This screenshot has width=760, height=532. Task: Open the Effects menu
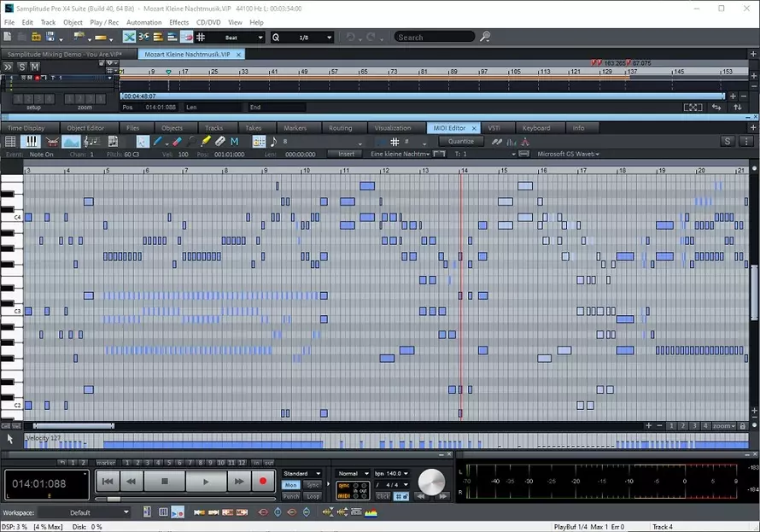178,22
